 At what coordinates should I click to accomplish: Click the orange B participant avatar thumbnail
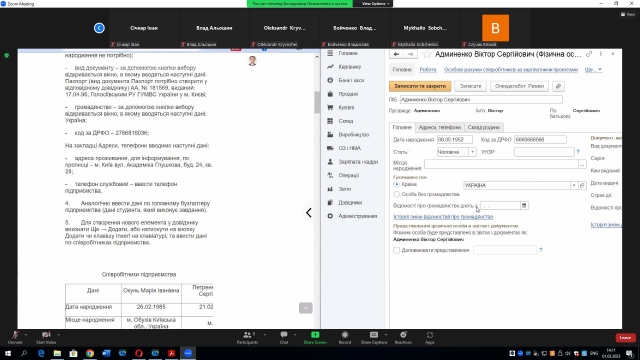click(x=495, y=28)
